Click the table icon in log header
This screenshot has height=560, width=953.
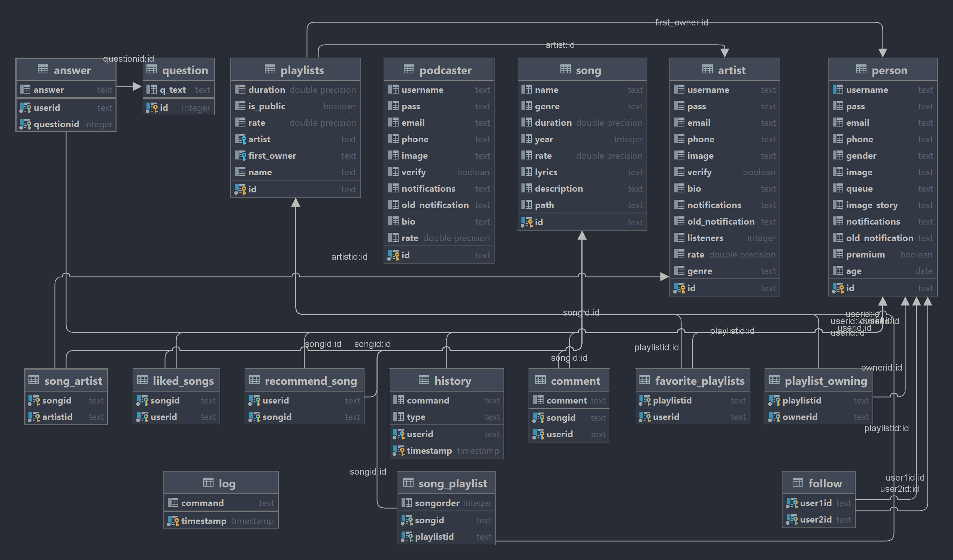208,483
